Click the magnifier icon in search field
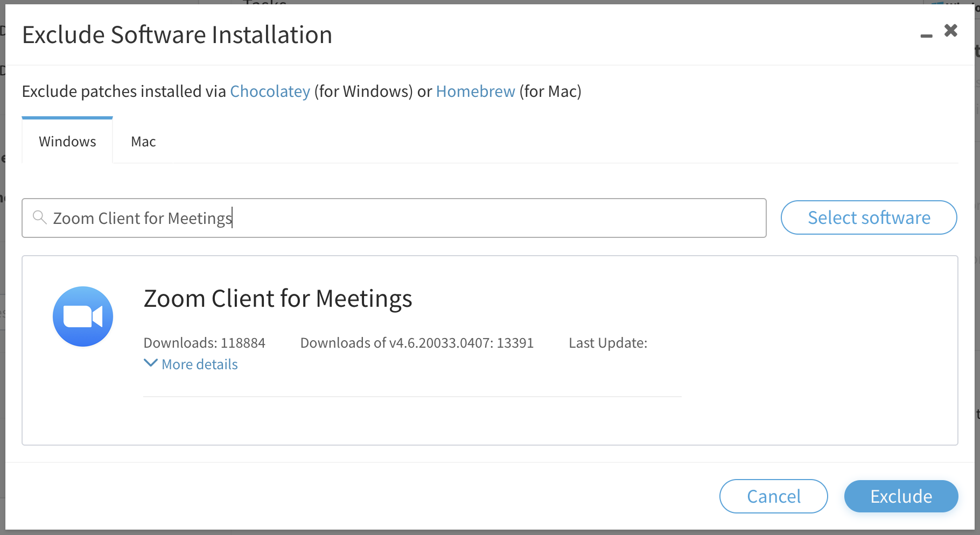Screen dimensions: 980x535 pos(40,217)
